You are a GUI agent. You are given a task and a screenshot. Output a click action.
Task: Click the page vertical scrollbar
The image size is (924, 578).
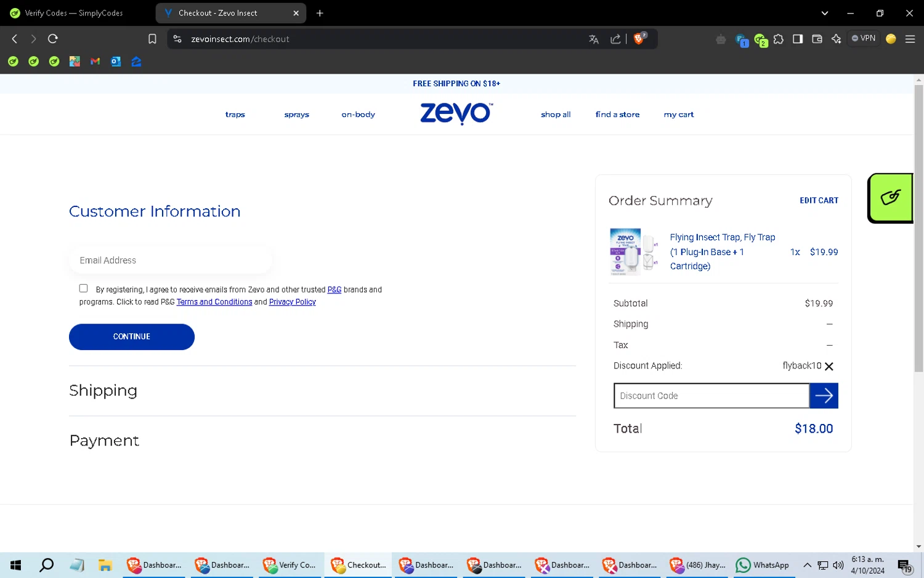pyautogui.click(x=918, y=228)
